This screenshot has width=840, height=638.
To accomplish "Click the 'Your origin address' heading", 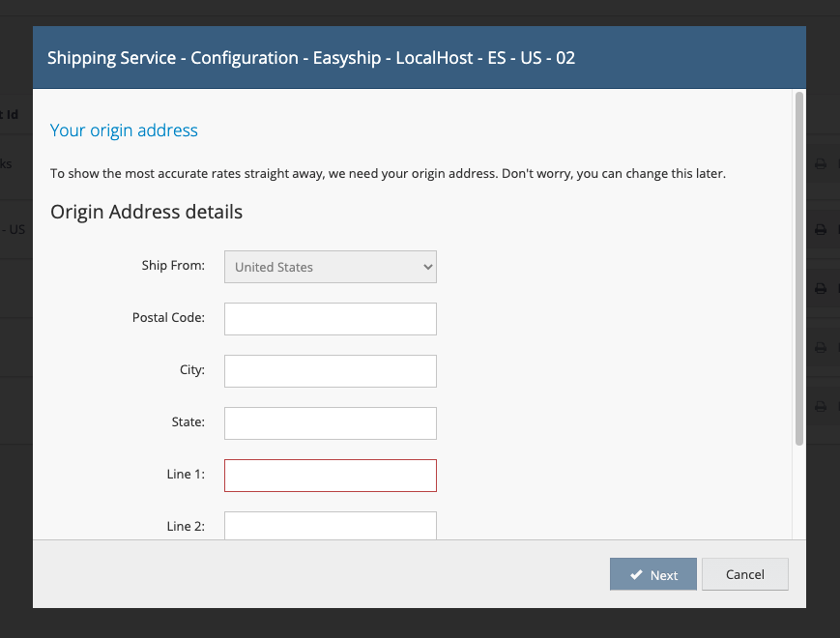I will pos(124,130).
